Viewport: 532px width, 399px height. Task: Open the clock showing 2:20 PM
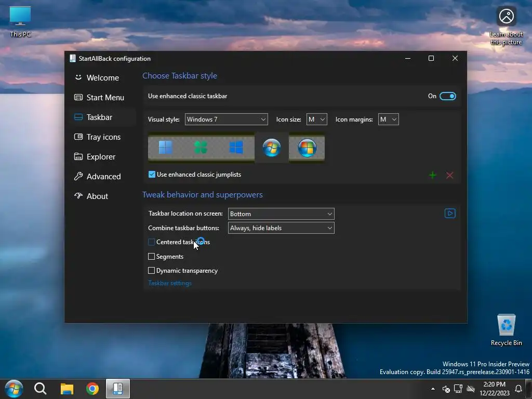pos(495,389)
